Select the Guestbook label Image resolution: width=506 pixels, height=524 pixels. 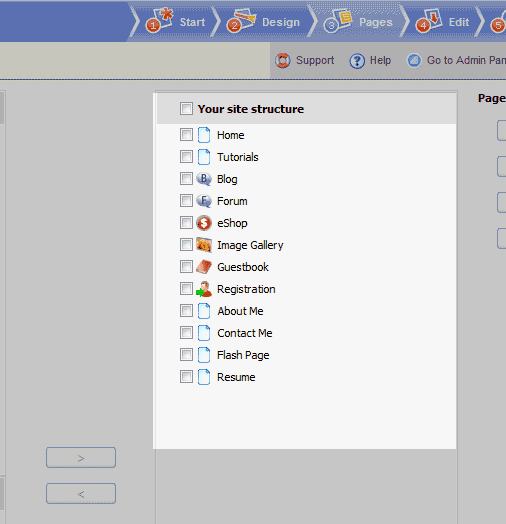click(x=243, y=267)
